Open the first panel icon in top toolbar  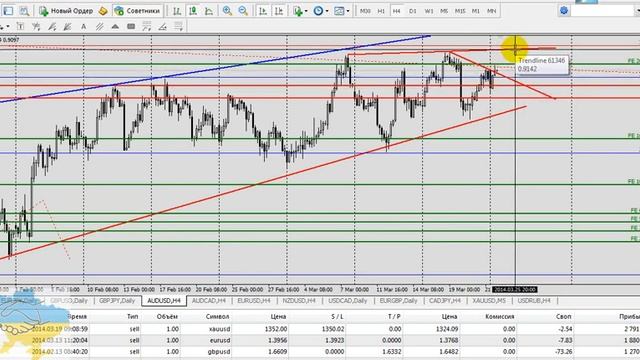[x=8, y=11]
